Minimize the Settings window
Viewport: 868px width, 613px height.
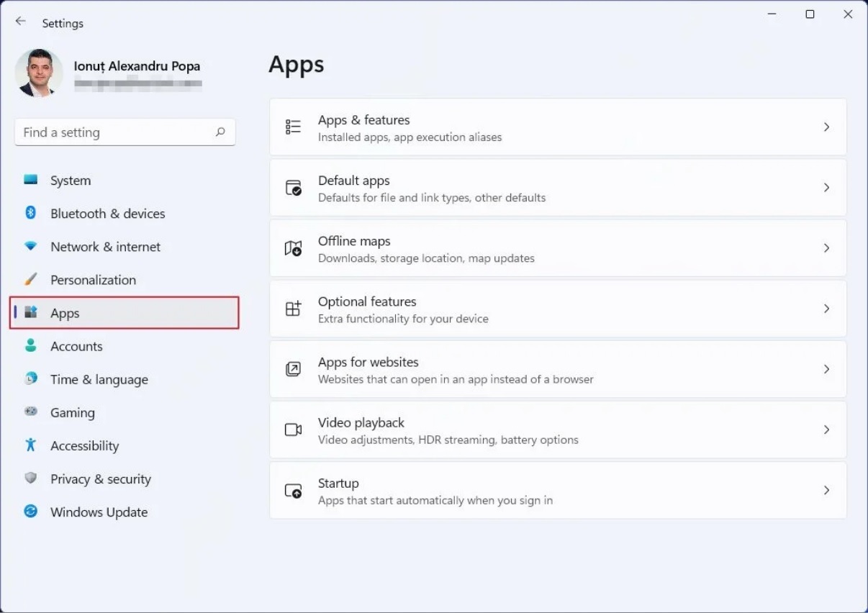[772, 14]
